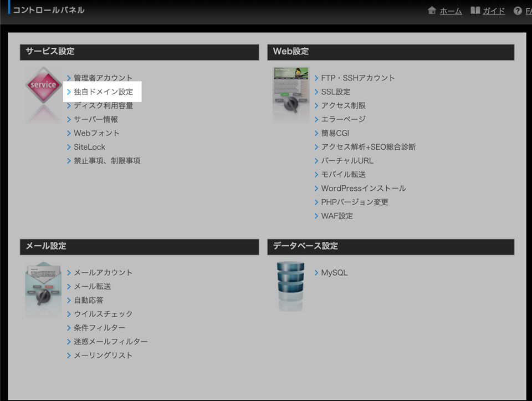Click the home house icon in header
The width and height of the screenshot is (532, 401).
coord(432,11)
